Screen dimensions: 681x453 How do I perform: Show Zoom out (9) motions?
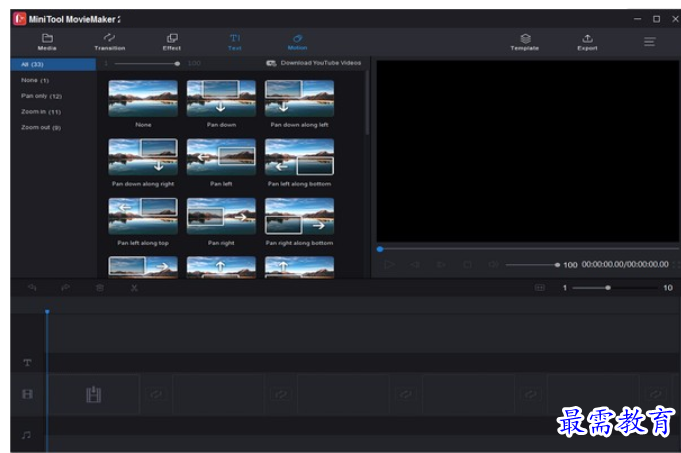(x=41, y=127)
